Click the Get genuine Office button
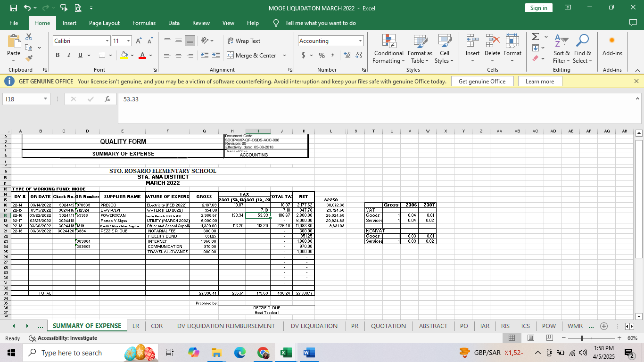 pos(482,82)
